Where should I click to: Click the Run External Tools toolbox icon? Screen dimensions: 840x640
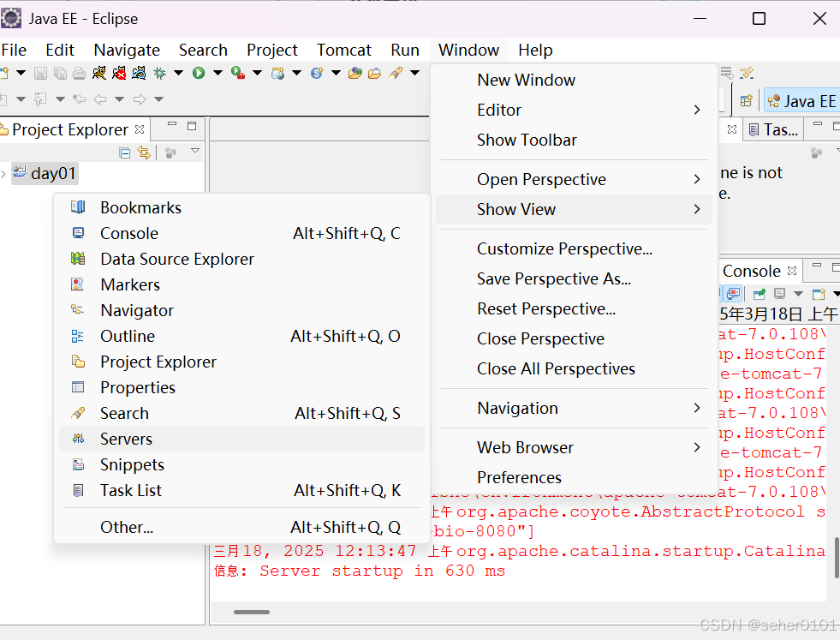click(238, 72)
